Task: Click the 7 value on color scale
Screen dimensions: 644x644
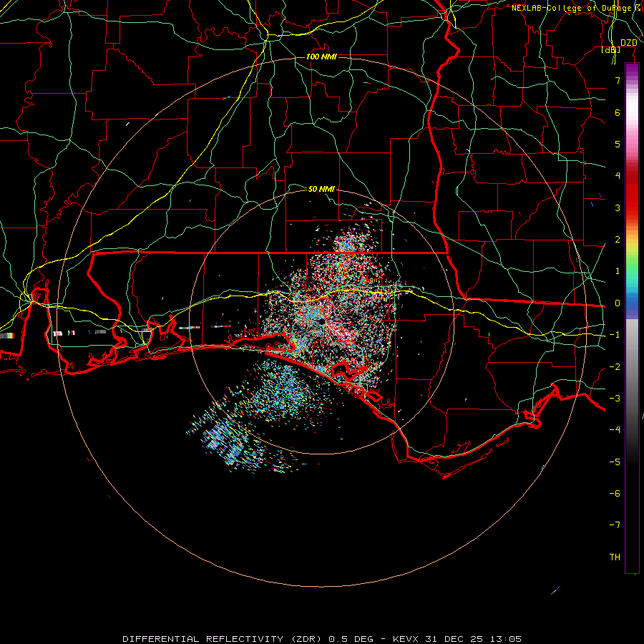Action: click(x=618, y=80)
